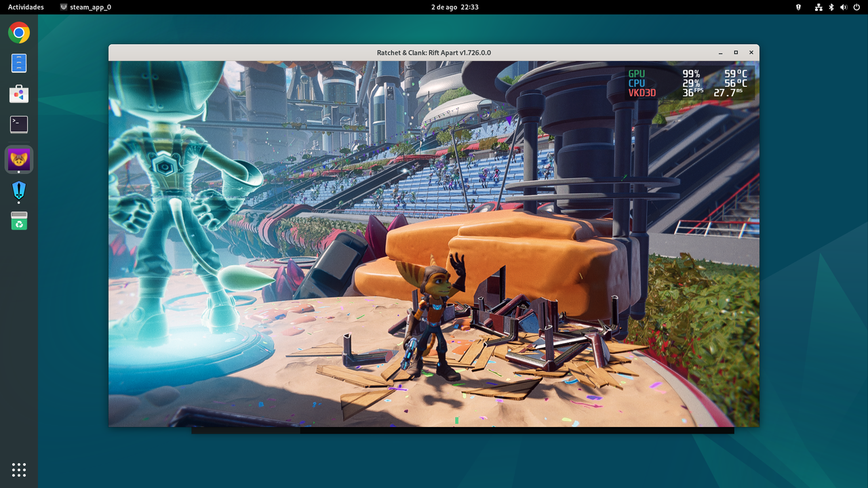Click the Heroic shield tray icon in top bar
868x488 pixels.
coord(798,7)
